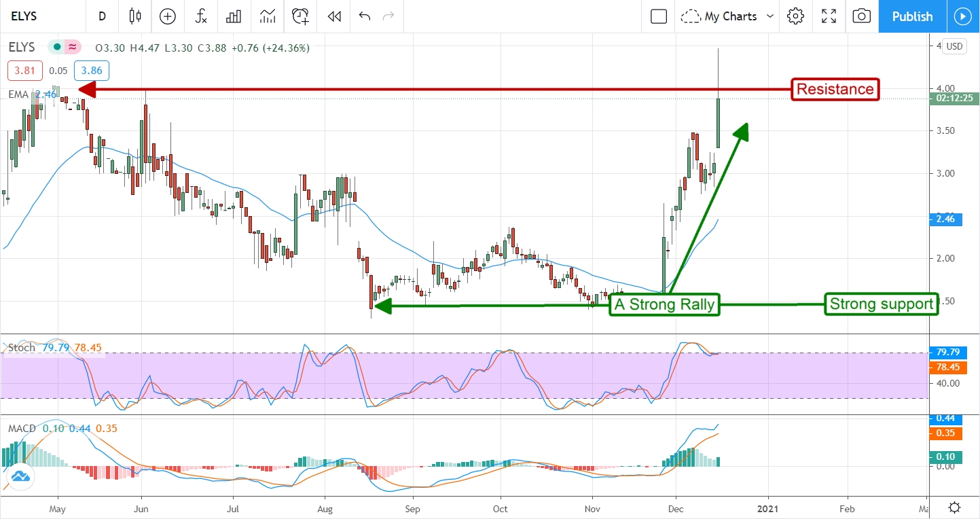Click the select layout square icon
This screenshot has width=980, height=519.
658,16
